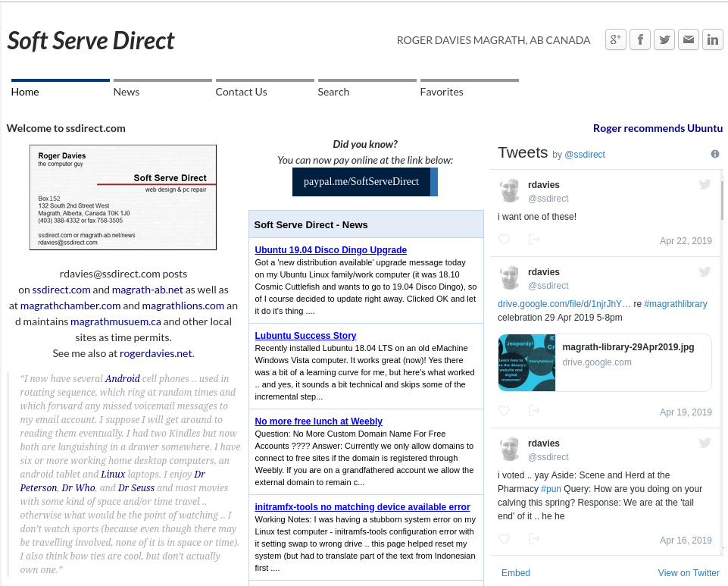Click rdavies avatar on Apr 19 tweet
This screenshot has width=728, height=586.
510,277
